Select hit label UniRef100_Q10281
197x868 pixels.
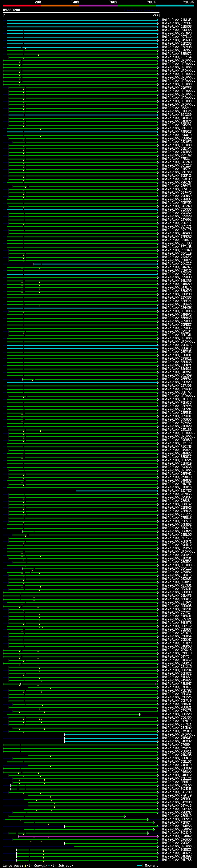point(177,609)
